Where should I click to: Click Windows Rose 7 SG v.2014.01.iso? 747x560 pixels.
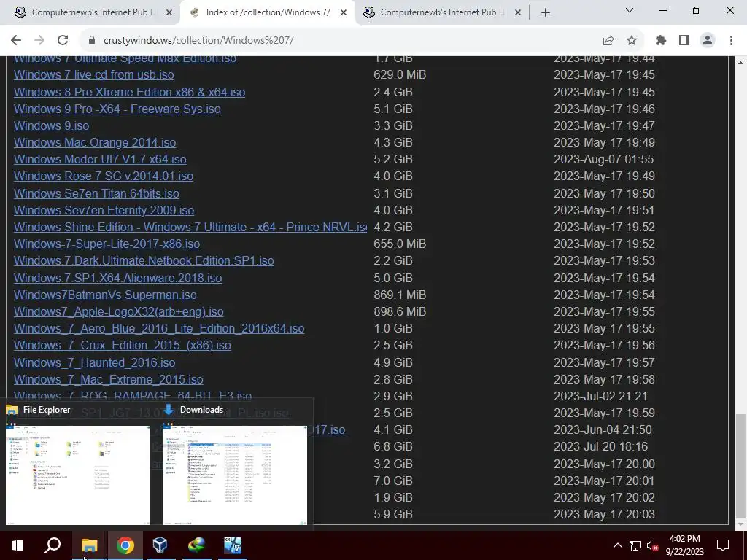(x=104, y=176)
